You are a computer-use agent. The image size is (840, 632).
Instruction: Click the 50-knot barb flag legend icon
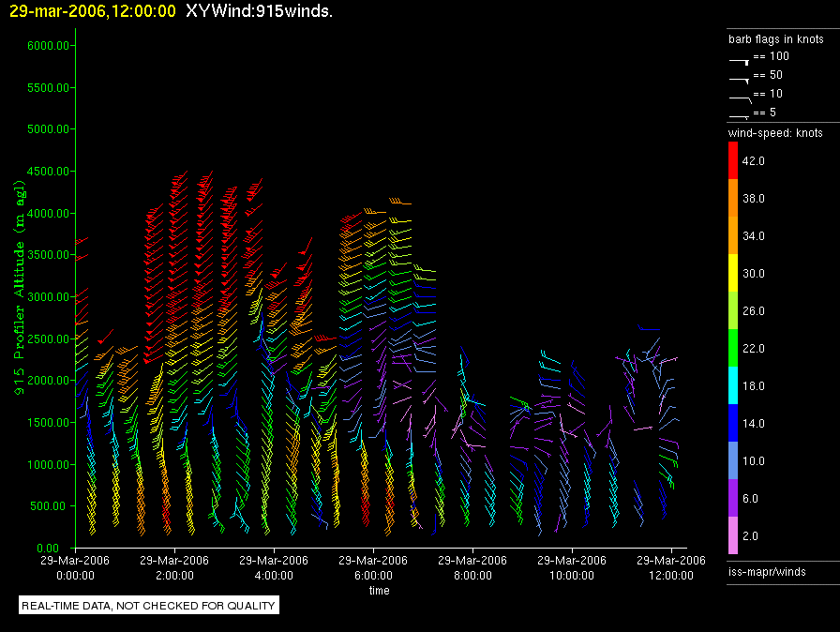point(740,79)
